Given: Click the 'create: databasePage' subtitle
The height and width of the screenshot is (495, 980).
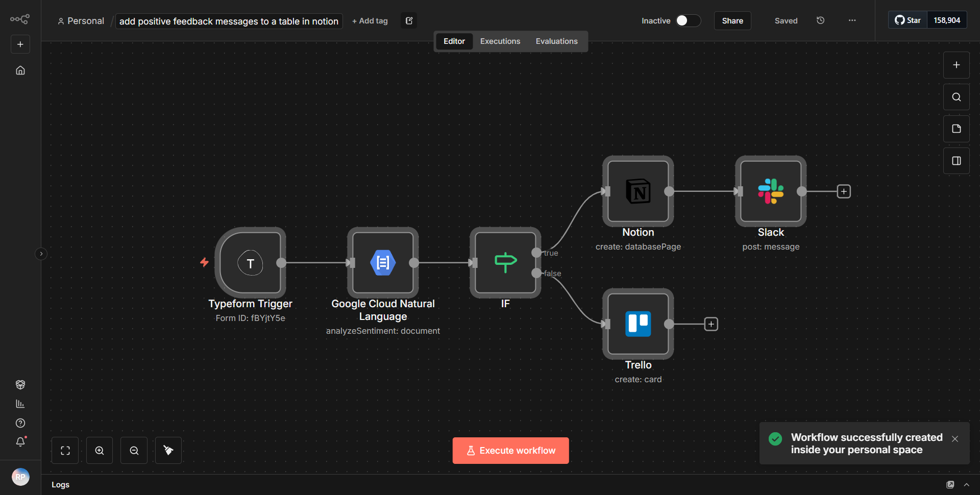Looking at the screenshot, I should (x=638, y=246).
